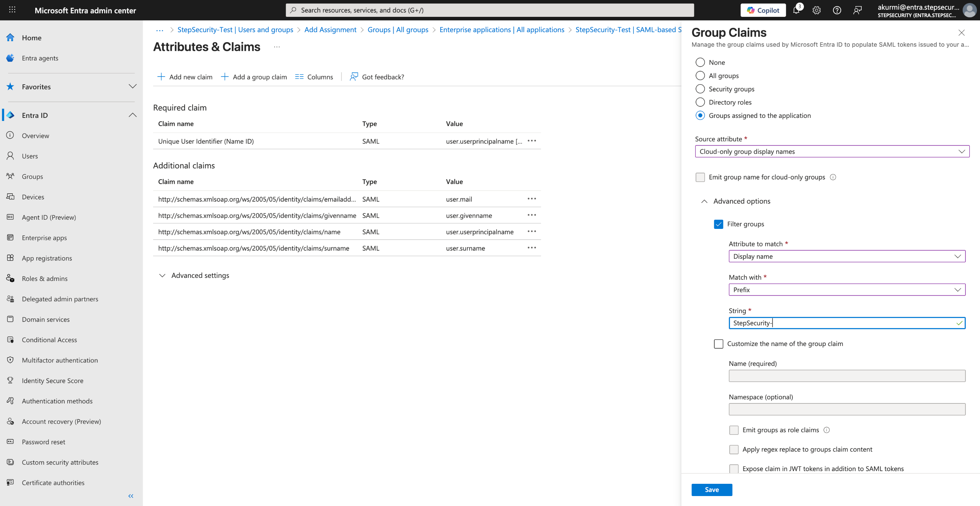
Task: Open the Match with dropdown
Action: click(847, 290)
